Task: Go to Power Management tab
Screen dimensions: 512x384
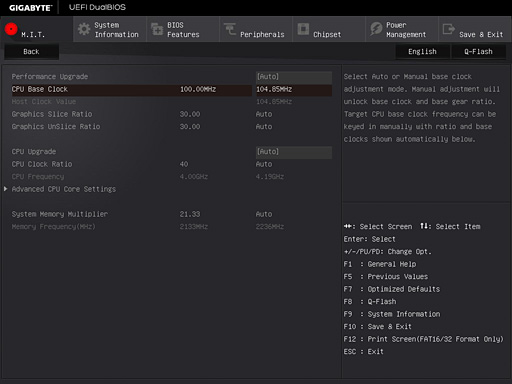Action: coord(402,29)
